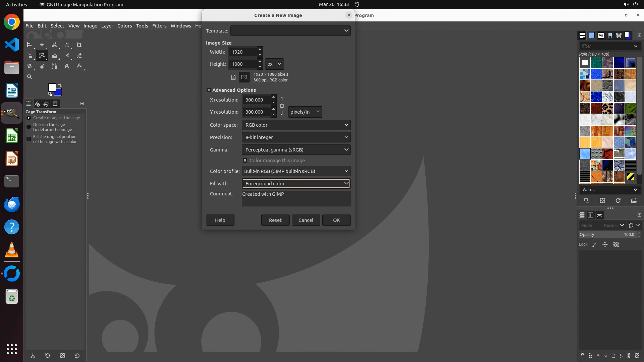Image resolution: width=644 pixels, height=362 pixels.
Task: Select the Text tool
Action: coord(67,66)
